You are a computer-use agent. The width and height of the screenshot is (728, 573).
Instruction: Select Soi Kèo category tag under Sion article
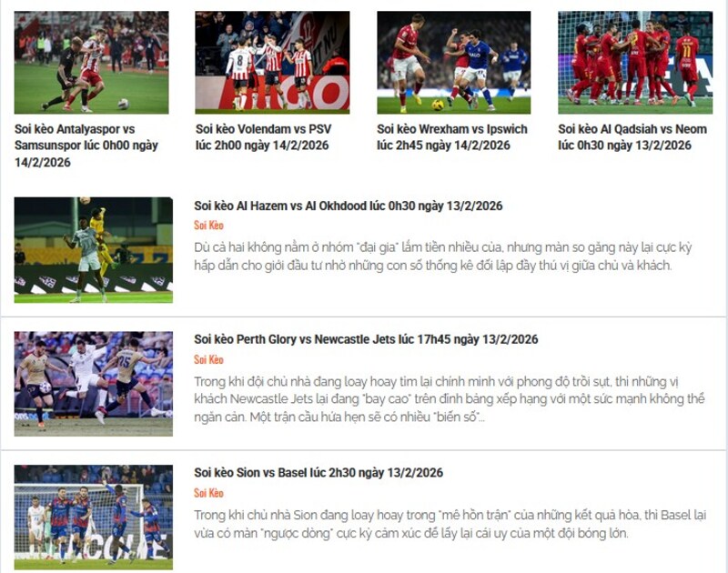208,493
